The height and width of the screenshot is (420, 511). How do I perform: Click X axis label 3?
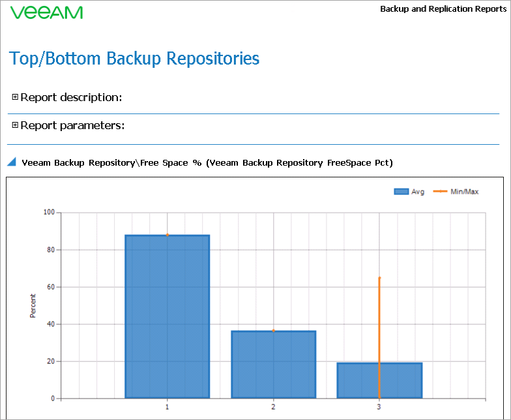coord(379,407)
